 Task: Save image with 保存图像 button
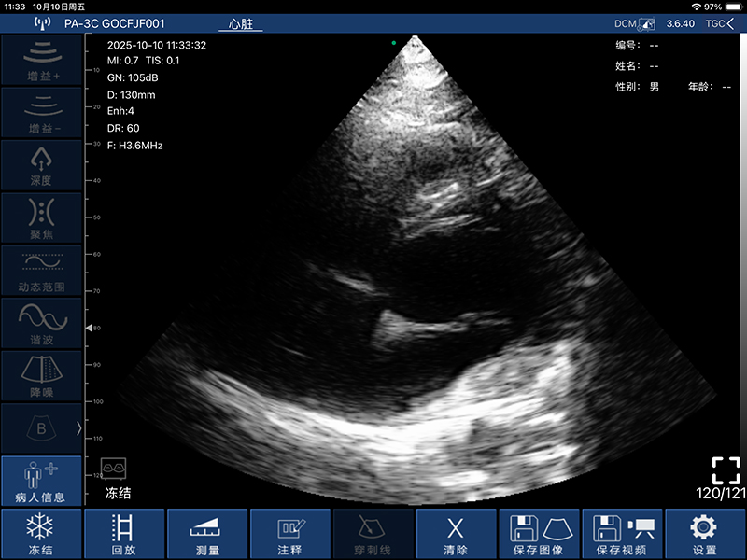coord(539,534)
